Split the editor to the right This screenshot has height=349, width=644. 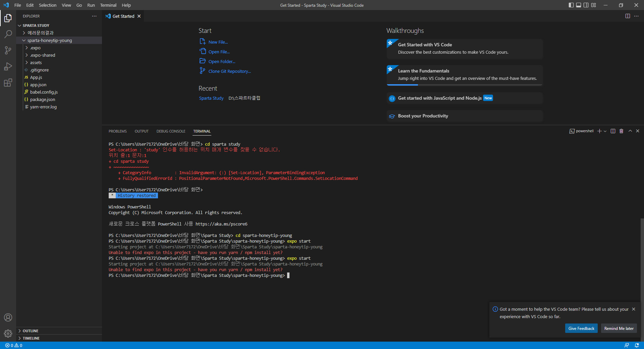628,16
